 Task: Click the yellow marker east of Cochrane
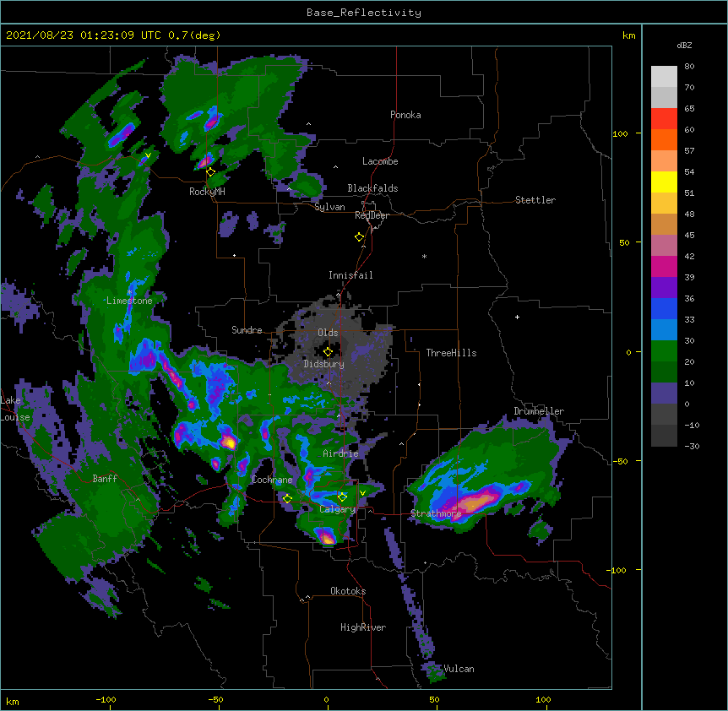[287, 498]
